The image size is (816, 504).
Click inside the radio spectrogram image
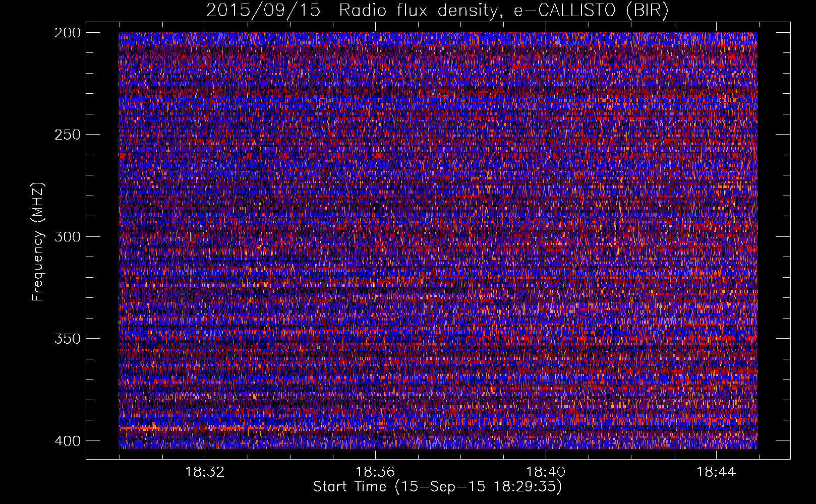pos(438,240)
